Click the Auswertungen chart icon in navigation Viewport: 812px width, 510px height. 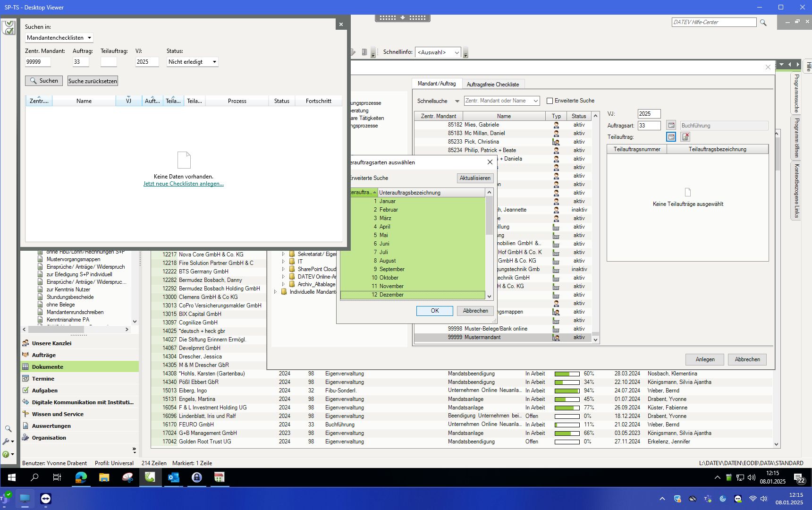pyautogui.click(x=26, y=426)
